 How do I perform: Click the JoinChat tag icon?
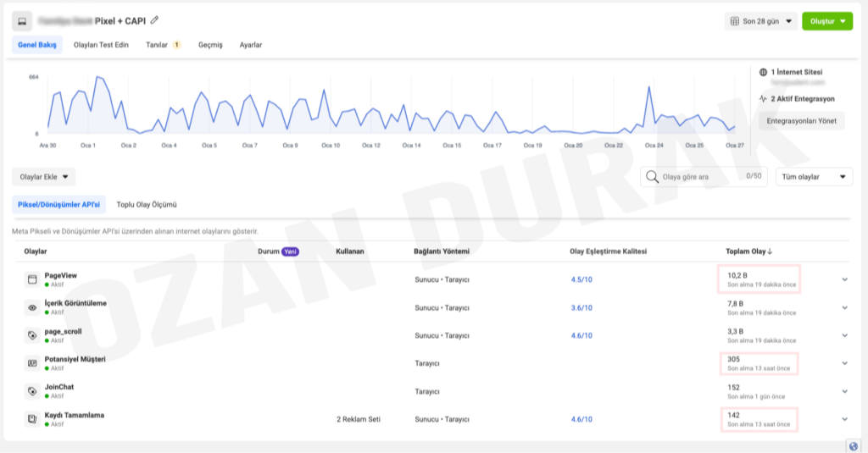click(32, 391)
